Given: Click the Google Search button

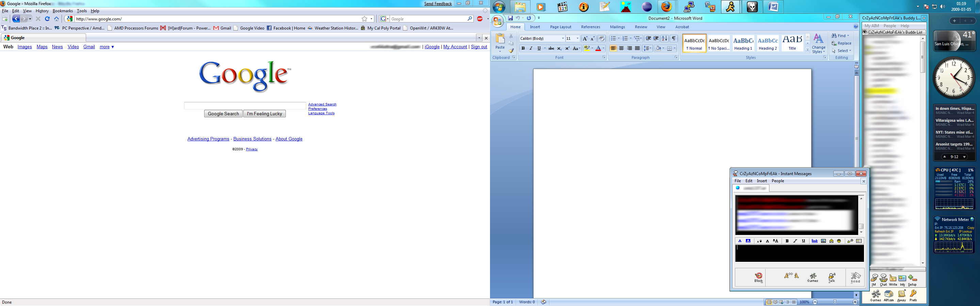Looking at the screenshot, I should point(223,114).
